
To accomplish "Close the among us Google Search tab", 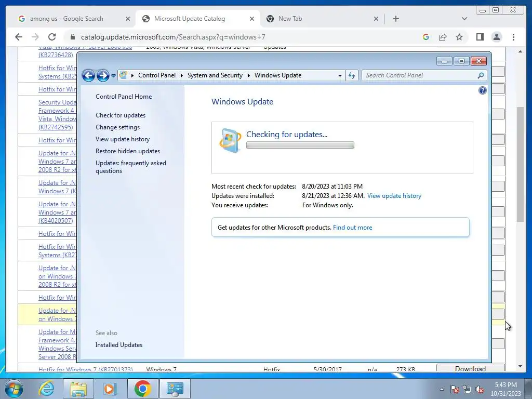I will click(x=128, y=19).
